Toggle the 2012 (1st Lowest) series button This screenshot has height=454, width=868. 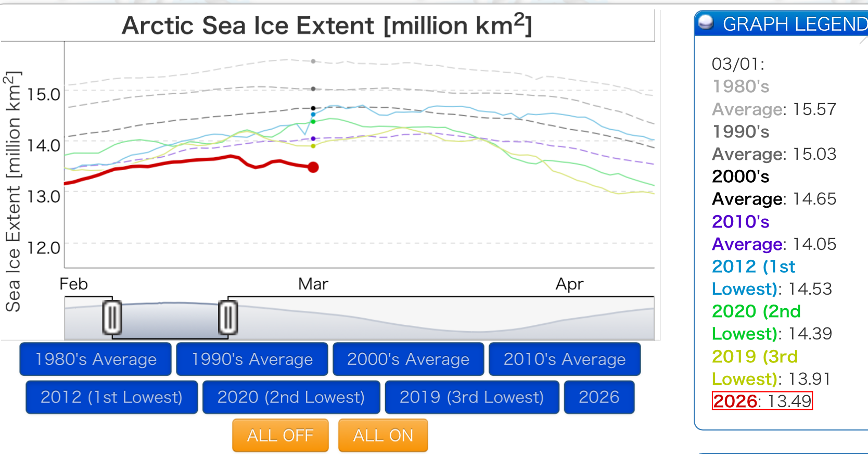pos(111,397)
